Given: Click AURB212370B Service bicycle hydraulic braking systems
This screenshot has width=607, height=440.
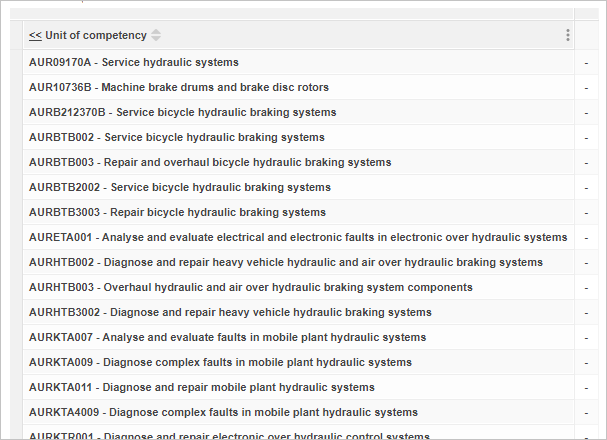Looking at the screenshot, I should coord(183,112).
